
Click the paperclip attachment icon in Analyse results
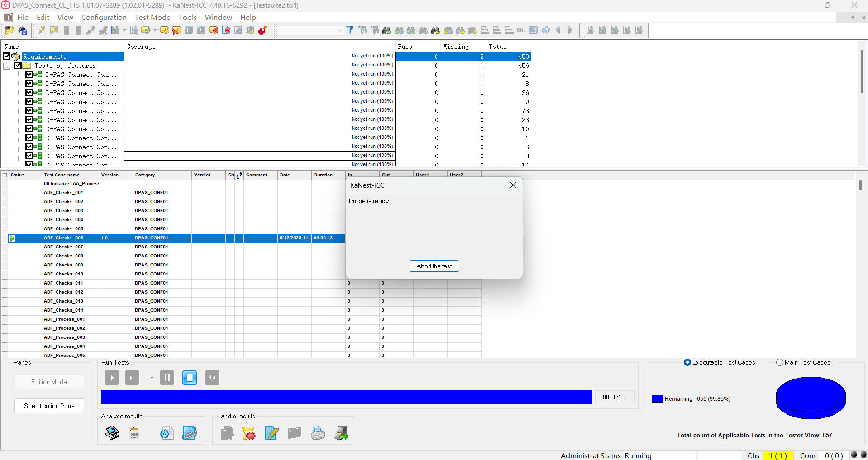tap(190, 433)
